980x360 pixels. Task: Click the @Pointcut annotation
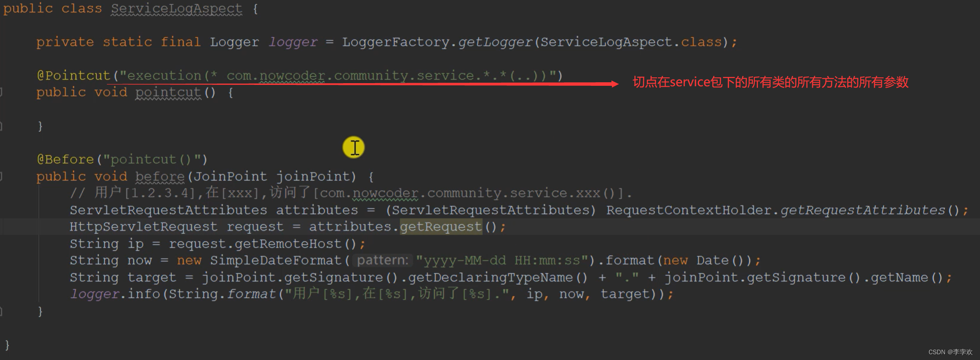click(73, 76)
